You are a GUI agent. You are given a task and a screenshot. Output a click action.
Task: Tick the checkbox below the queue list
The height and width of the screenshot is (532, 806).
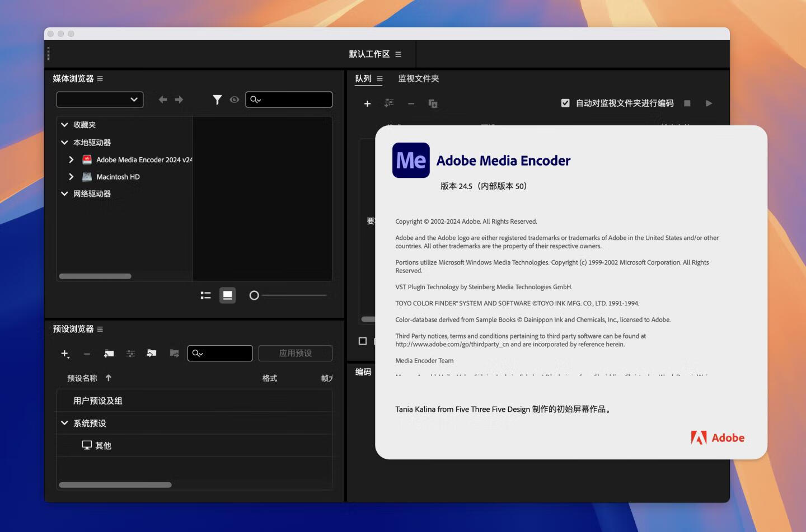click(363, 341)
